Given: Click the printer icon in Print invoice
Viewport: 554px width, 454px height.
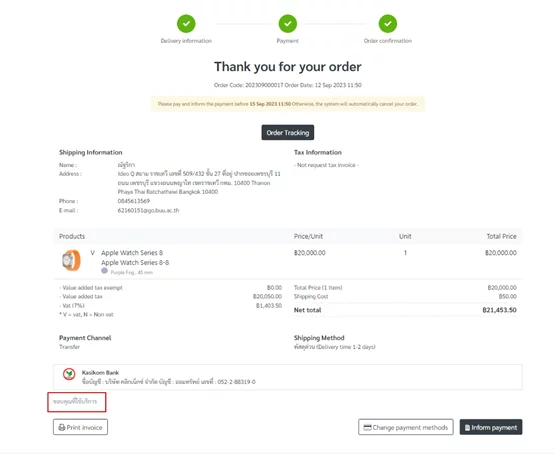Looking at the screenshot, I should coord(62,428).
